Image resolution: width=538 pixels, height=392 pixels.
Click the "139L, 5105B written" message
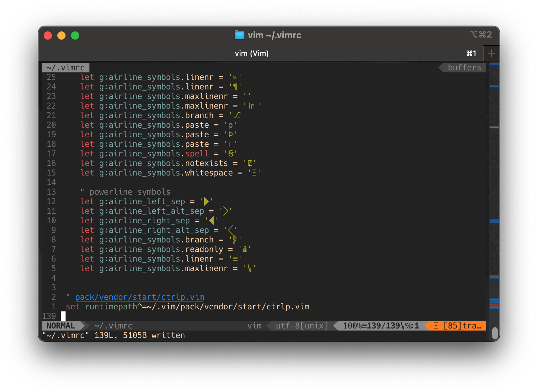[140, 335]
